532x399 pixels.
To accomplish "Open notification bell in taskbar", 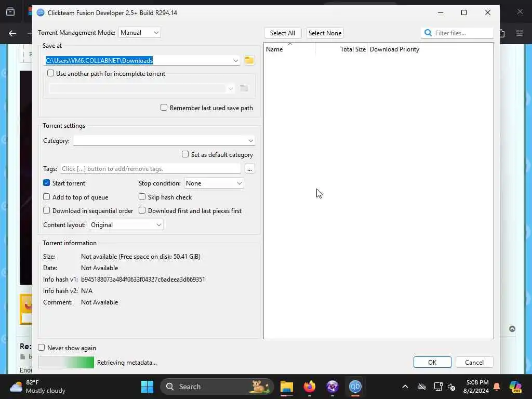I will click(497, 387).
